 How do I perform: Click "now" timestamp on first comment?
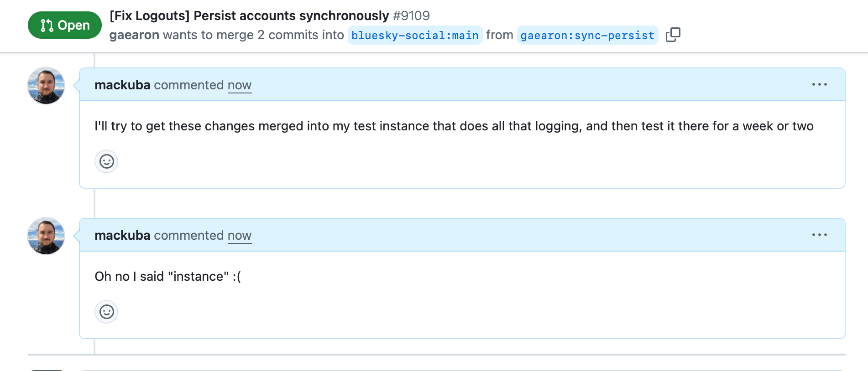coord(239,85)
